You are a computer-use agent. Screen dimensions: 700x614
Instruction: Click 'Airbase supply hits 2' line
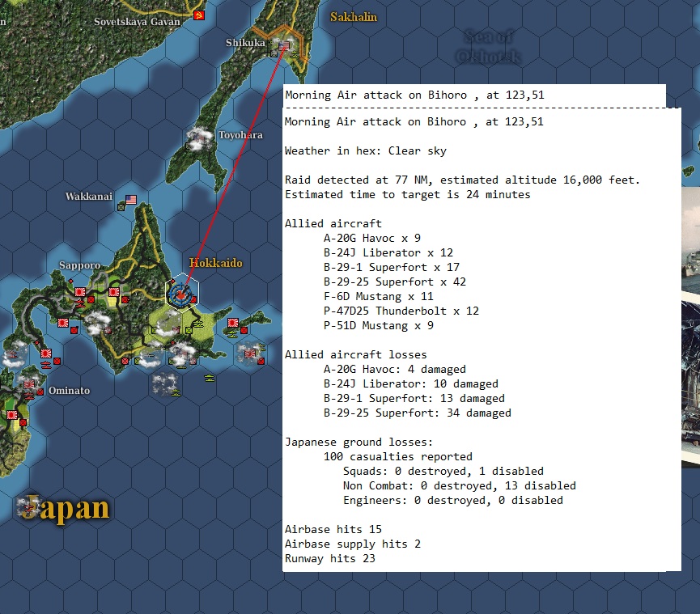[353, 544]
